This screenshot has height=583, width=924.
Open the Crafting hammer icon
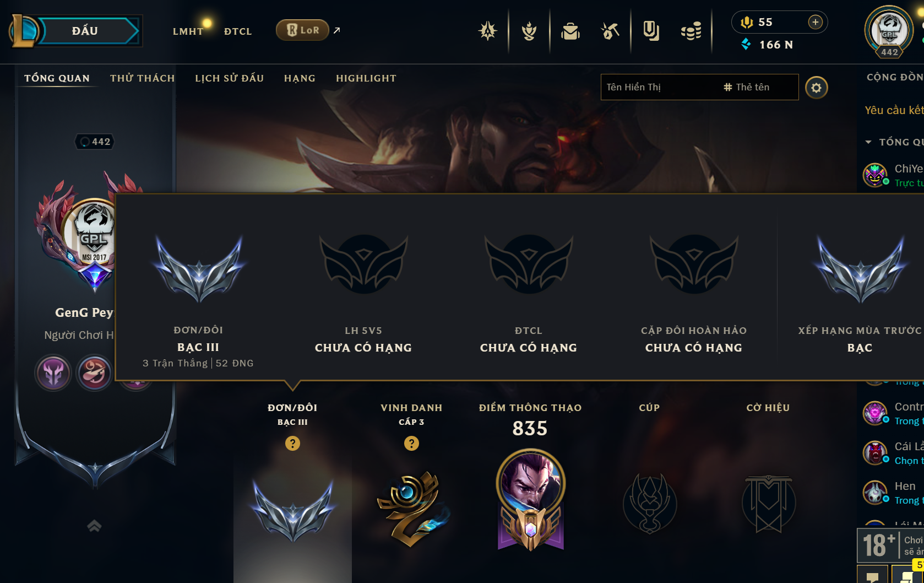point(610,31)
